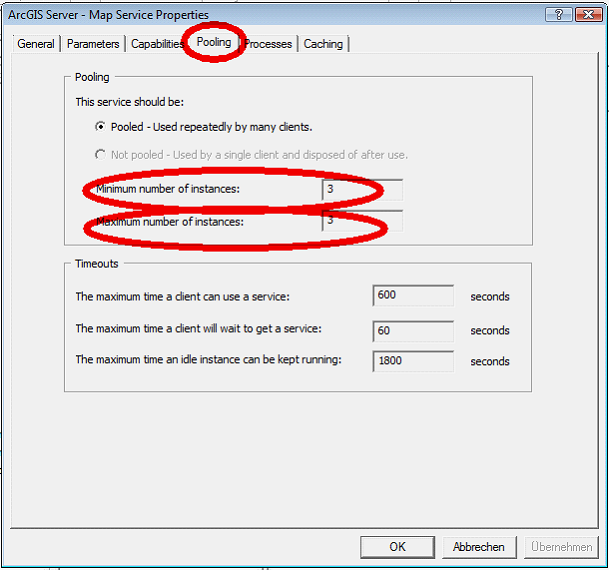Click 'The maximum time a client will wait' label

pos(198,329)
